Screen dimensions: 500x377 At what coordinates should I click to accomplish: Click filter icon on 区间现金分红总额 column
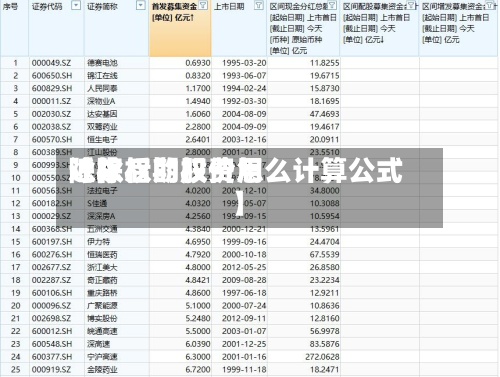[332, 5]
